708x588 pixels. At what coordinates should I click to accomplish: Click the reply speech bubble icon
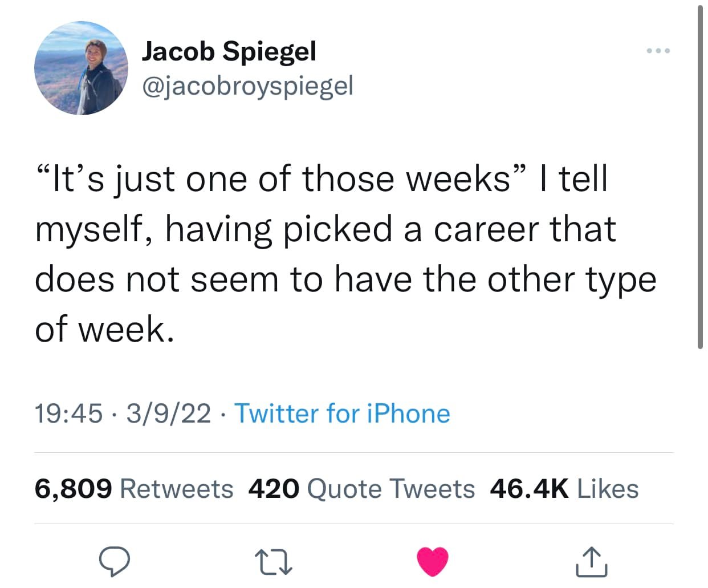tap(114, 562)
